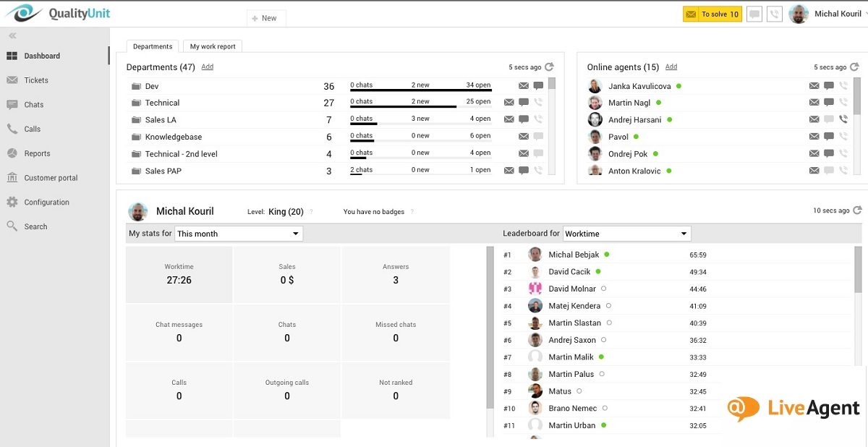Open the 'Leaderboard for Worktime' dropdown
This screenshot has height=447, width=868.
(626, 233)
